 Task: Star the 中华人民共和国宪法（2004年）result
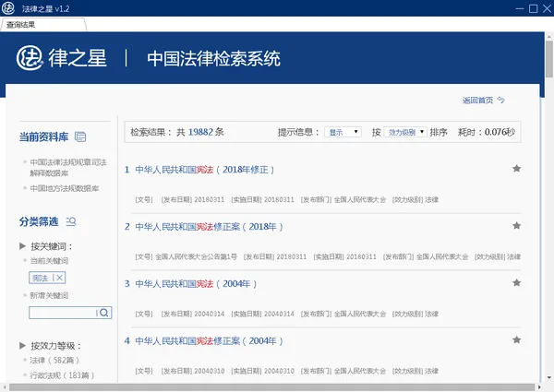[516, 283]
